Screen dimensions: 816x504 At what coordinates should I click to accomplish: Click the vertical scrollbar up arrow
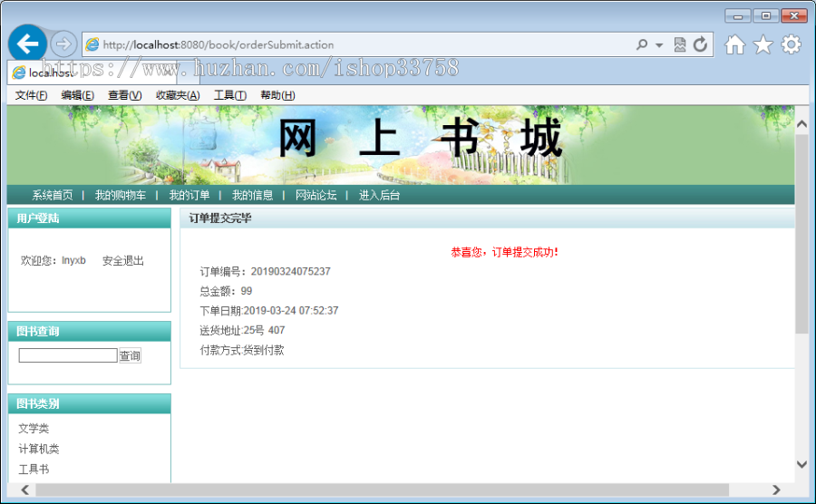[801, 124]
